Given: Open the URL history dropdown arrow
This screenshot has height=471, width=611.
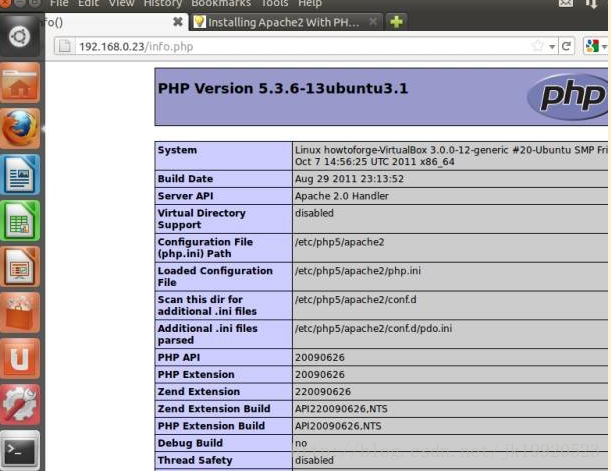Looking at the screenshot, I should pos(552,47).
